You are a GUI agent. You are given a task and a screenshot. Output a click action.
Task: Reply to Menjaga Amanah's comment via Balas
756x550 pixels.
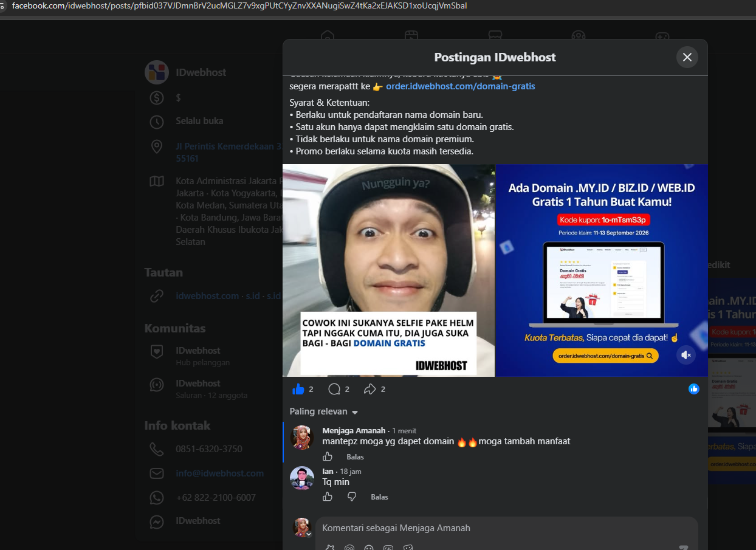355,456
